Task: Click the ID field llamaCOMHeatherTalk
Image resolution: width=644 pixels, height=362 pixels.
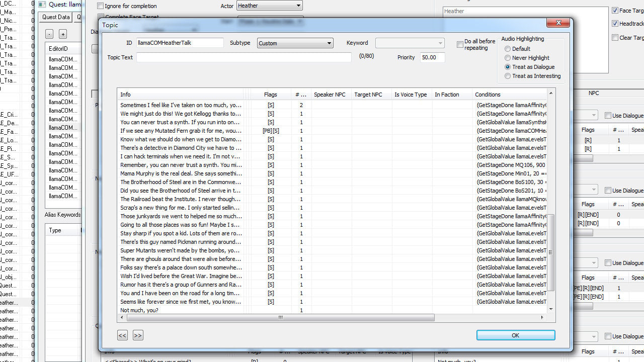Action: pos(180,43)
